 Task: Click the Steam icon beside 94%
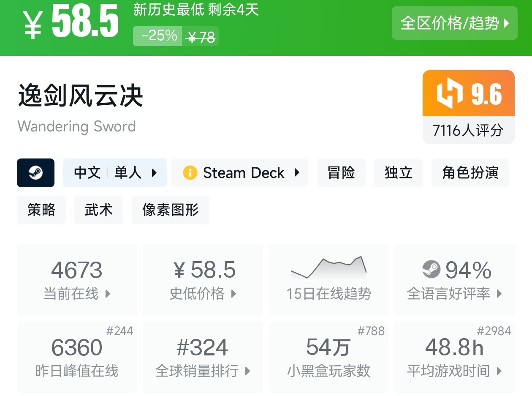click(431, 270)
